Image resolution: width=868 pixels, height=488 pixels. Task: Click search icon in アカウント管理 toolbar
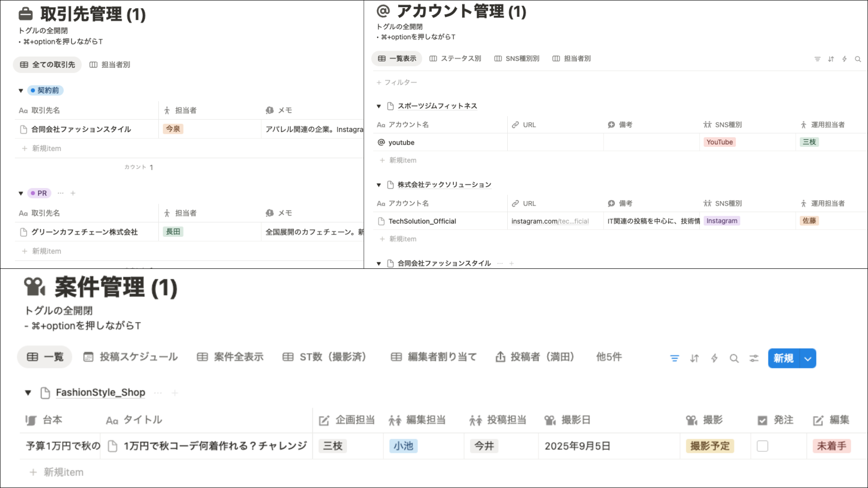[858, 59]
